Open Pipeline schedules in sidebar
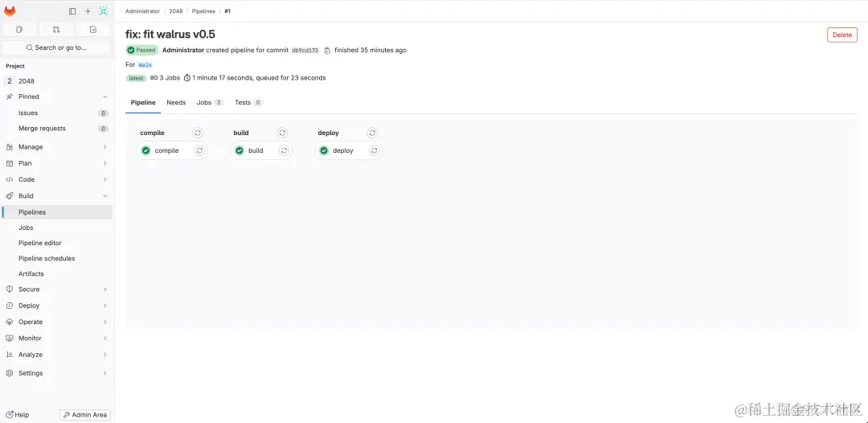 [x=56, y=259]
